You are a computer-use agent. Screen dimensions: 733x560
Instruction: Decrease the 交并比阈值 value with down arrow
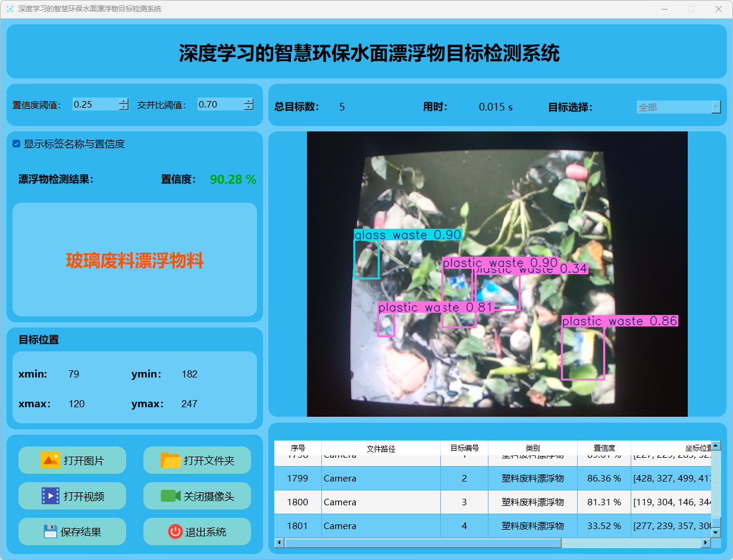click(248, 108)
